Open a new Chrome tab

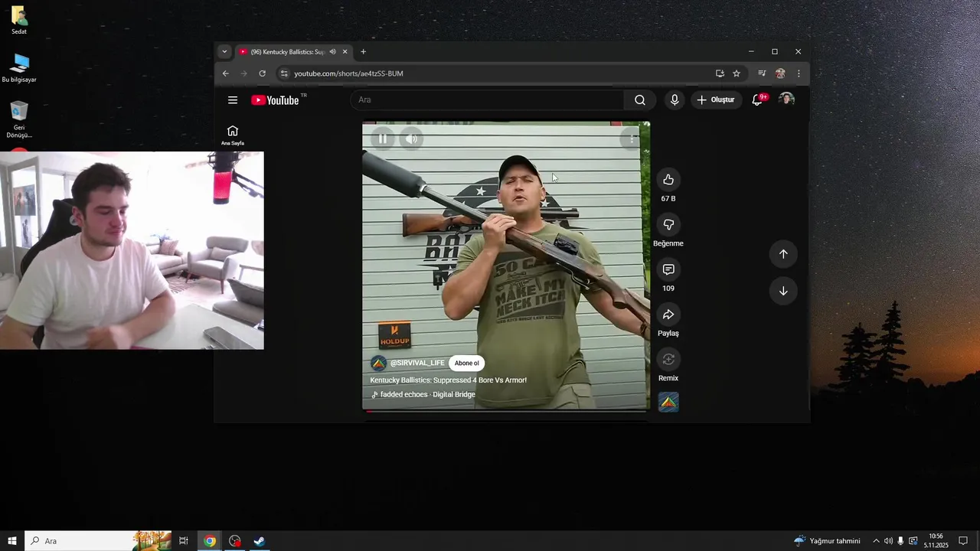(x=363, y=52)
